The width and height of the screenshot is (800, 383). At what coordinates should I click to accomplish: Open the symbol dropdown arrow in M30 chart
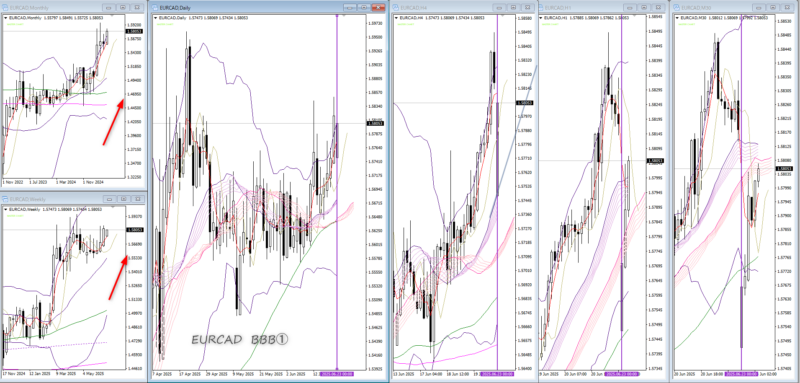pyautogui.click(x=677, y=18)
